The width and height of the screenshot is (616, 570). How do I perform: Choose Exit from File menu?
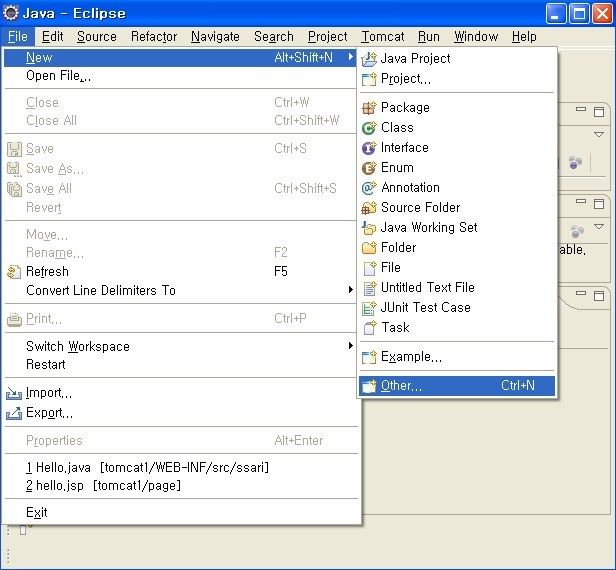(x=180, y=512)
